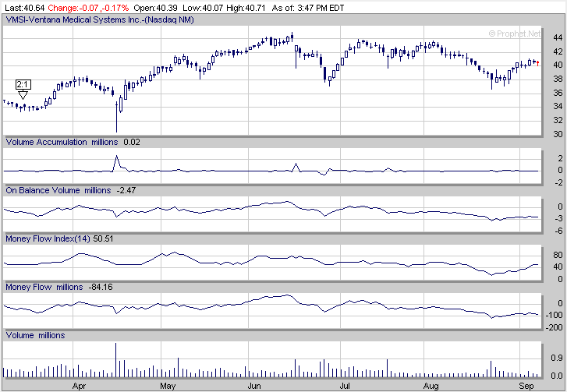Click the 80 label on Money Flow Index axis
This screenshot has width=567, height=392.
coord(558,255)
